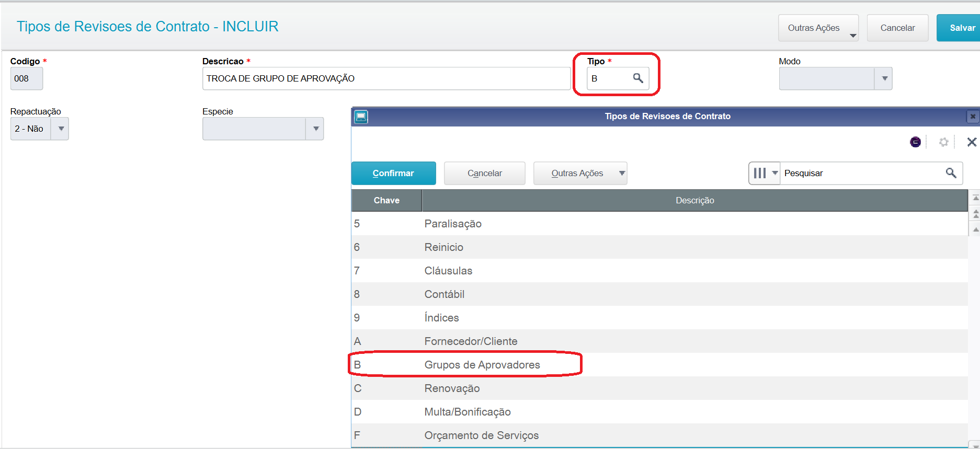Select the Orçamento de Serviços row
The image size is (980, 449).
tap(659, 435)
